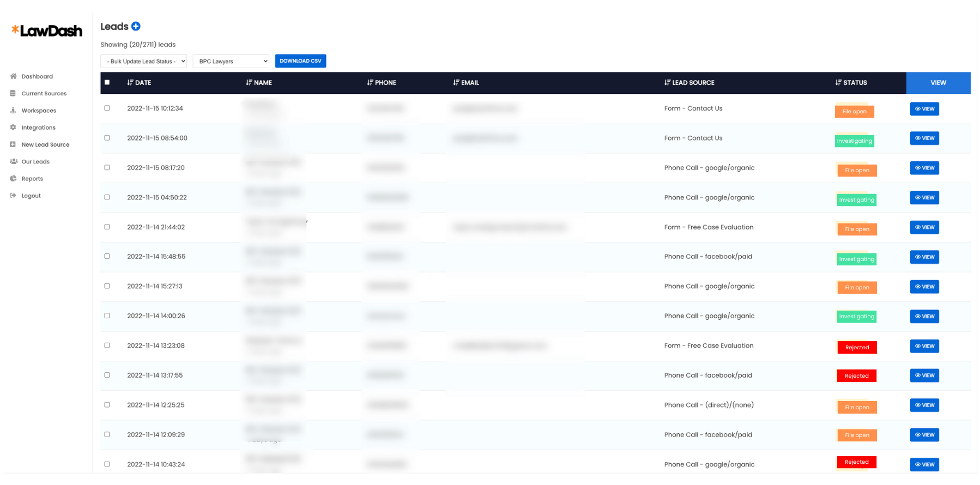This screenshot has height=485, width=980.
Task: Click the Our Leads people icon
Action: pos(14,161)
